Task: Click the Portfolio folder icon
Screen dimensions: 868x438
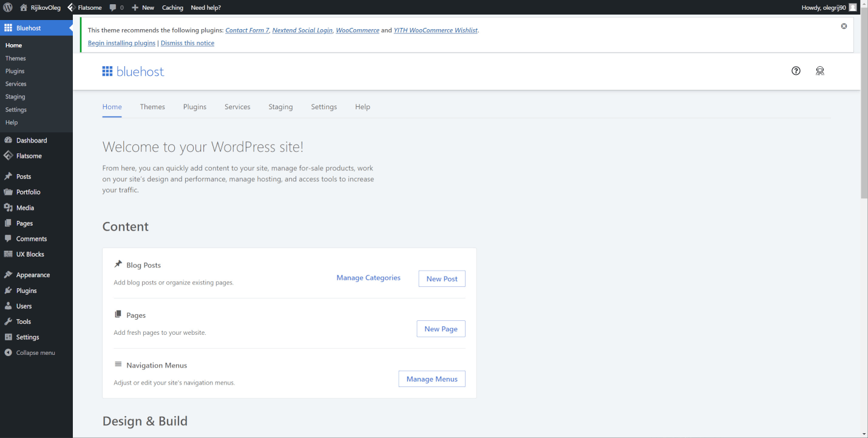Action: [8, 192]
